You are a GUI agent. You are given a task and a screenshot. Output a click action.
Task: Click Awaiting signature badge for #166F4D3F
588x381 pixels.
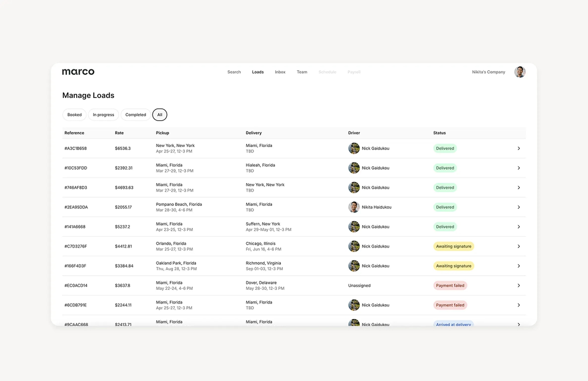(454, 266)
